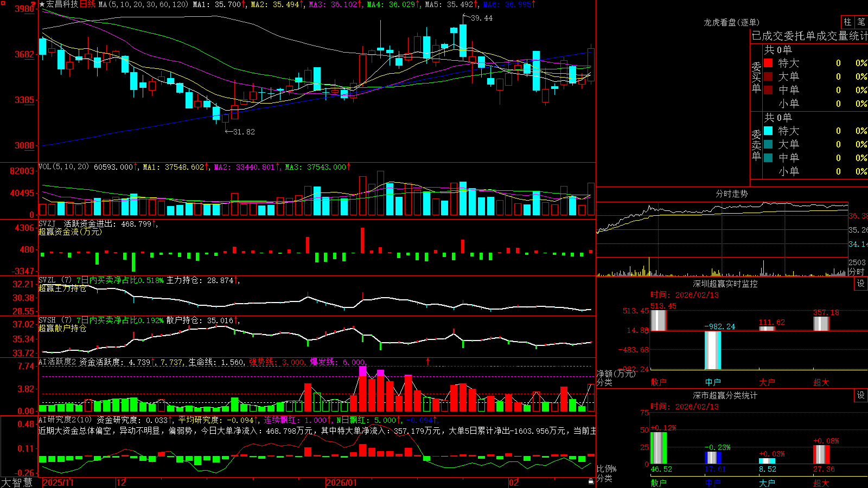Click the 日线 period label
868x488 pixels.
coord(87,4)
